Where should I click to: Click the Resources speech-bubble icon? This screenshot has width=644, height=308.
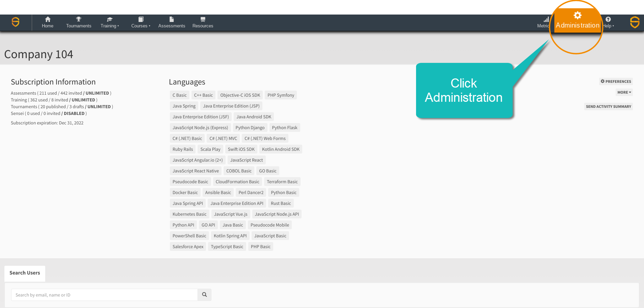[x=203, y=19]
